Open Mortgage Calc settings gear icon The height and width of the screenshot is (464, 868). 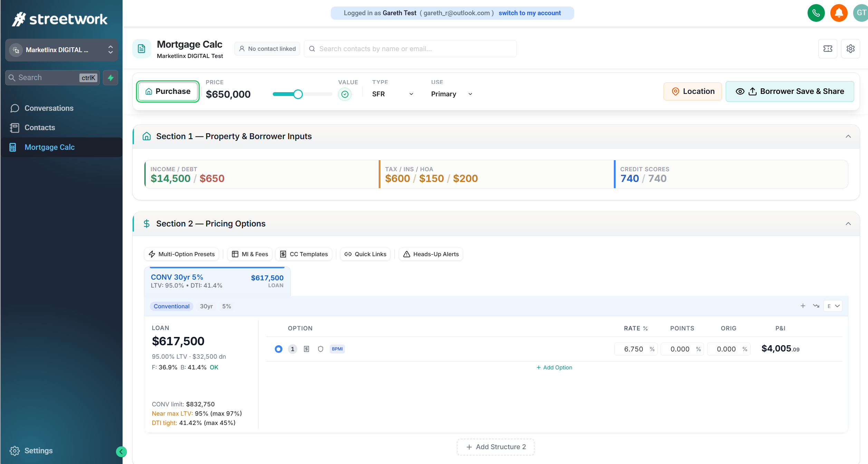(850, 49)
